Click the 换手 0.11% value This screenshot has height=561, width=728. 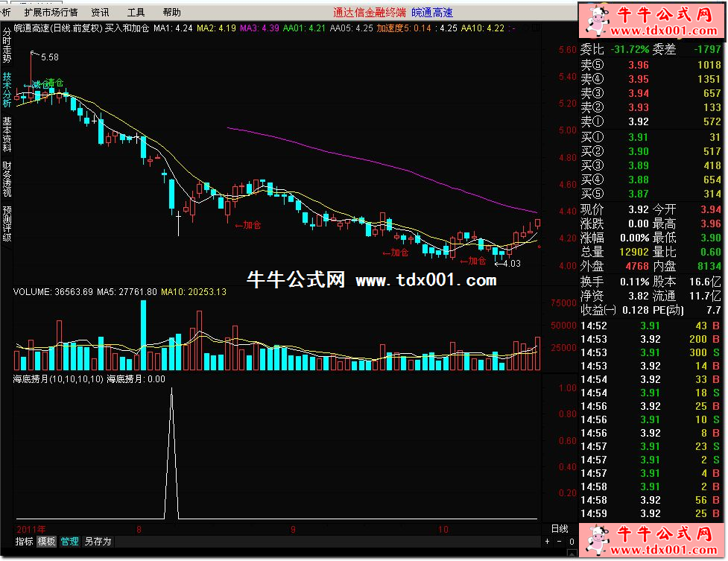(x=635, y=282)
